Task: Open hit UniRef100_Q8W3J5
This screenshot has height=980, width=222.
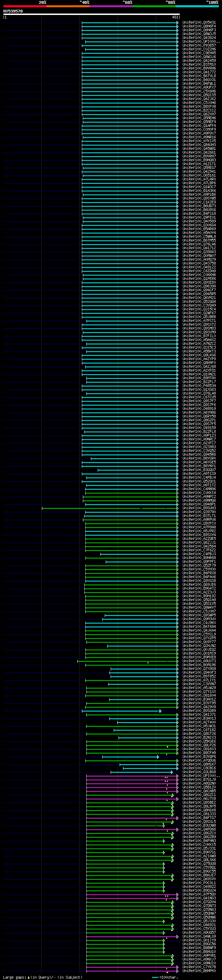Action: [x=199, y=34]
